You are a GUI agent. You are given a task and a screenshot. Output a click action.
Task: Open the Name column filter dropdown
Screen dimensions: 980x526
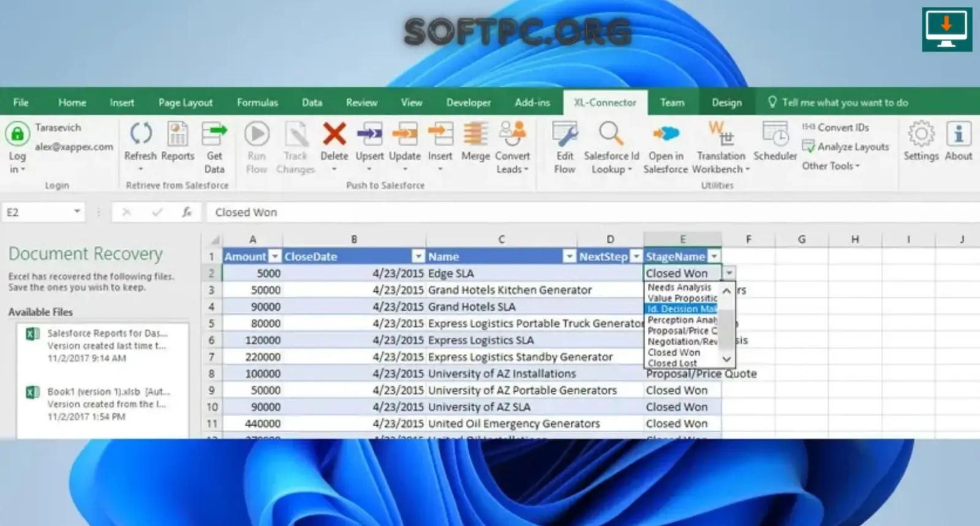(570, 256)
